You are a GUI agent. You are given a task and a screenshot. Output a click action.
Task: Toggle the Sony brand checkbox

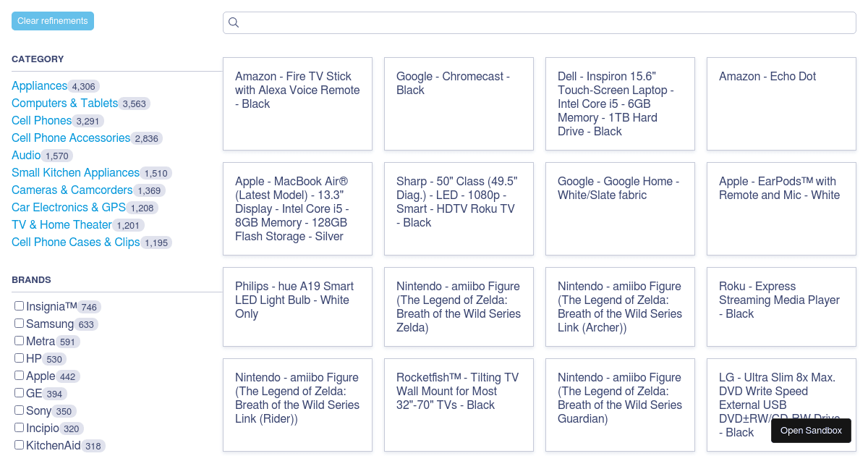point(20,410)
